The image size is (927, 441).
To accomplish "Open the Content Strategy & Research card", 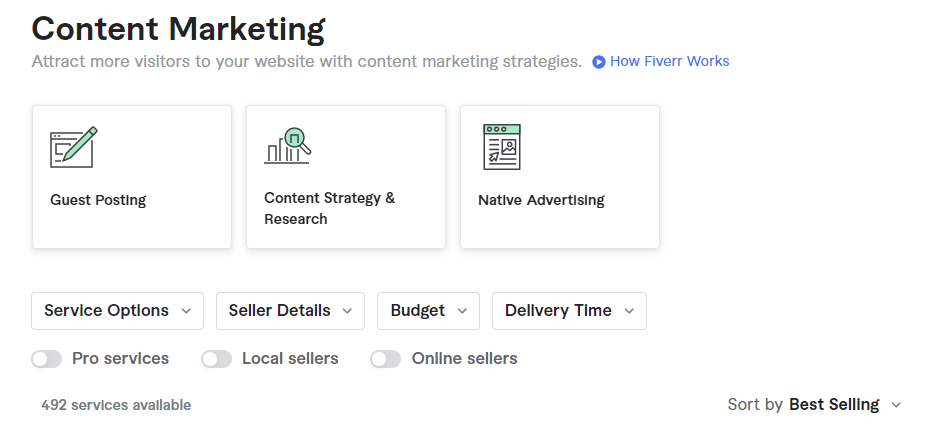I will [x=346, y=177].
